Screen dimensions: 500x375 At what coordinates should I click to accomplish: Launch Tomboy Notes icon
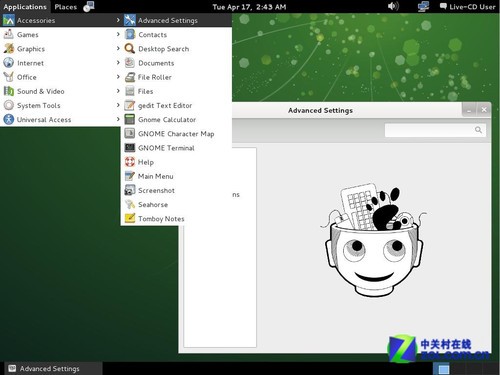(x=130, y=219)
